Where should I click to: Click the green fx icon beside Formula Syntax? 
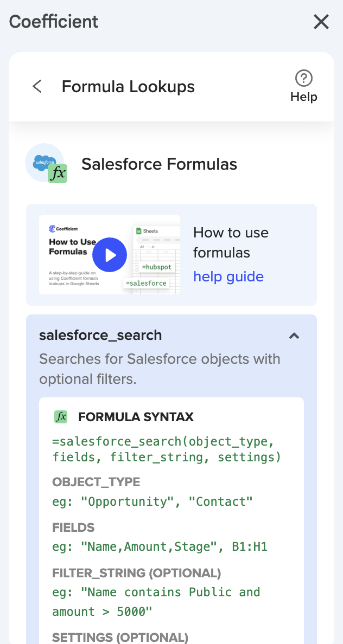(61, 417)
